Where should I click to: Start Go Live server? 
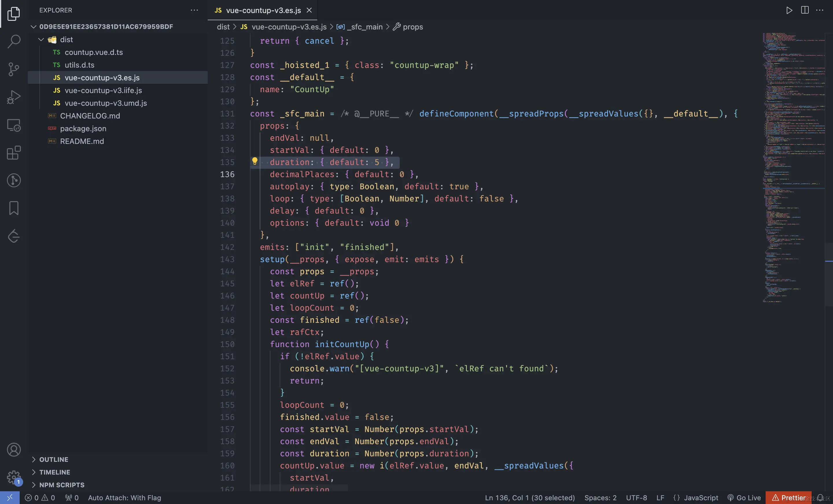pyautogui.click(x=744, y=498)
